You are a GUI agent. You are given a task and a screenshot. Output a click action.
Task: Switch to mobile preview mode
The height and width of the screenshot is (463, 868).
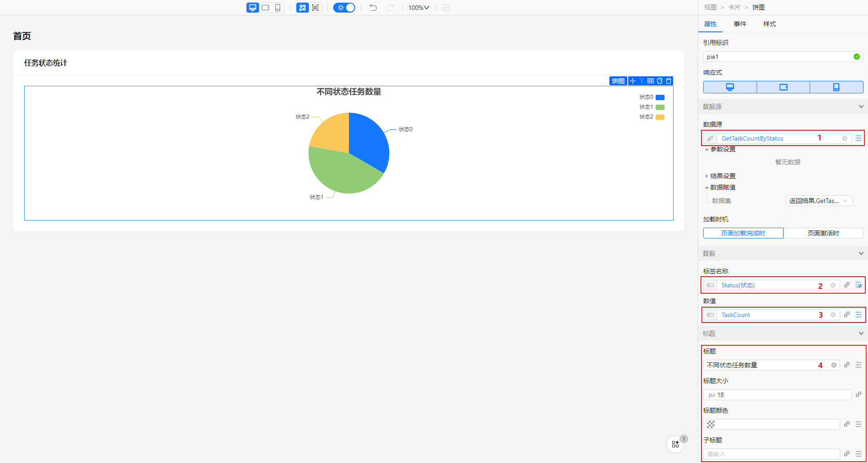click(x=278, y=8)
